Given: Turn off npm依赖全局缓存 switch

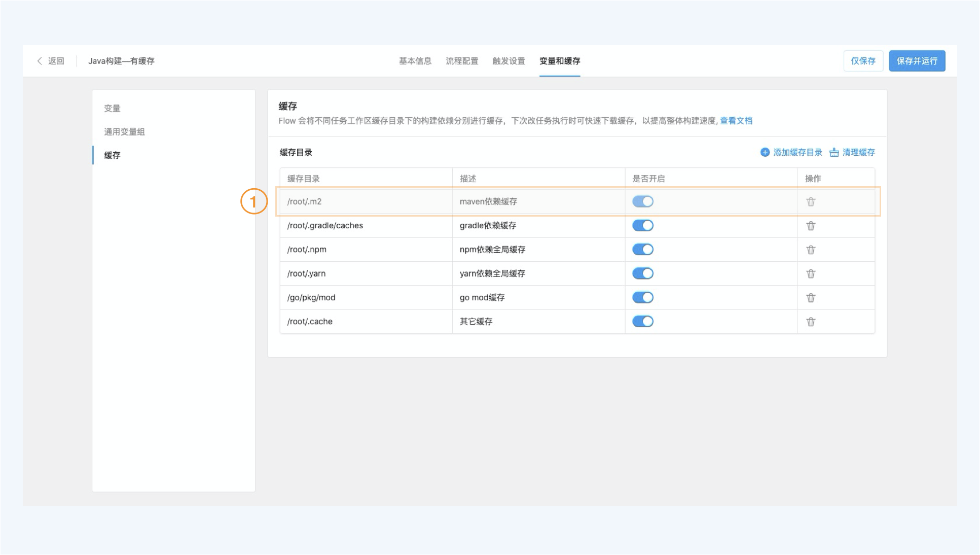Looking at the screenshot, I should [643, 249].
